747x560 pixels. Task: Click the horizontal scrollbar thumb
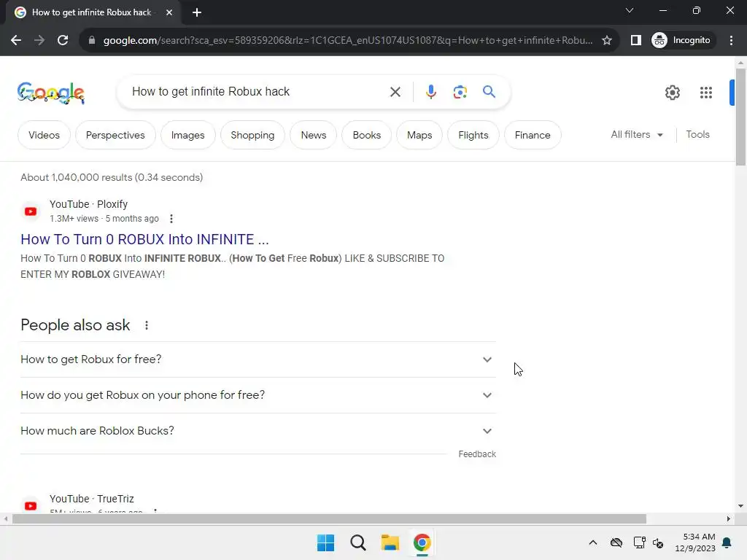point(329,519)
